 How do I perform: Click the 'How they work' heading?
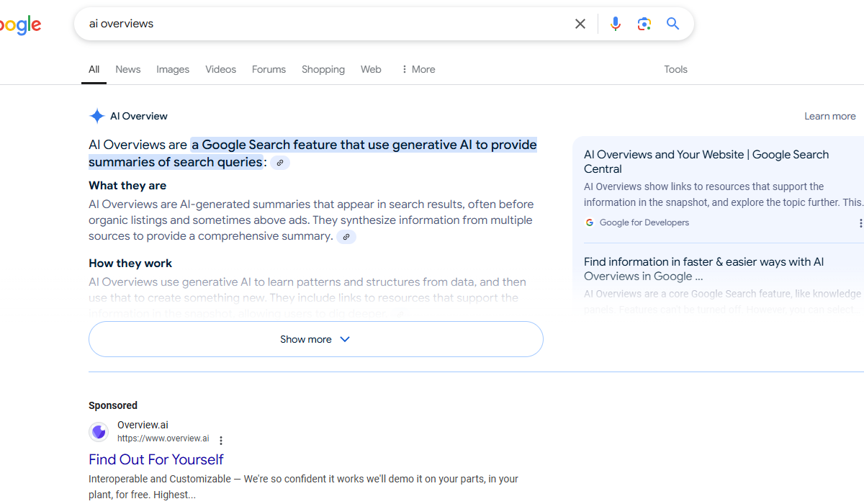pyautogui.click(x=130, y=263)
